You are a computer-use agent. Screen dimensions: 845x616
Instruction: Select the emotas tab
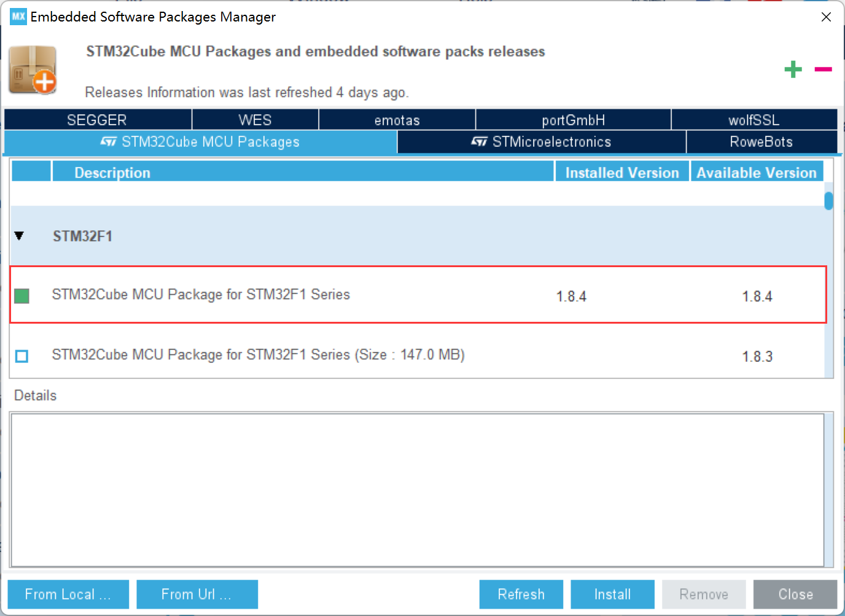[x=397, y=120]
